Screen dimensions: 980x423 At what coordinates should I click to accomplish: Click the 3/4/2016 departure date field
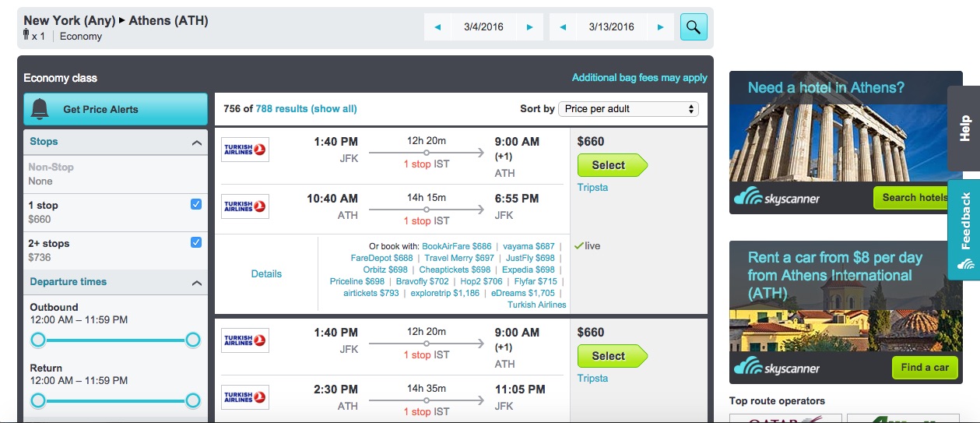pos(483,27)
